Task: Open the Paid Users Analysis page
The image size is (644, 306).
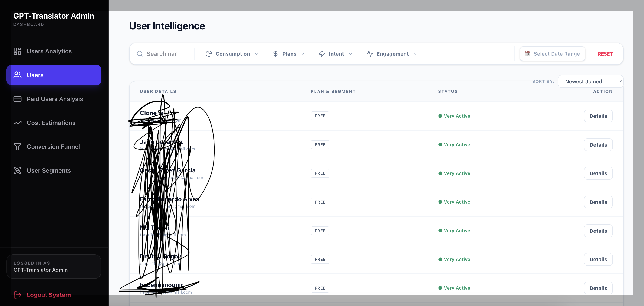Action: 55,99
